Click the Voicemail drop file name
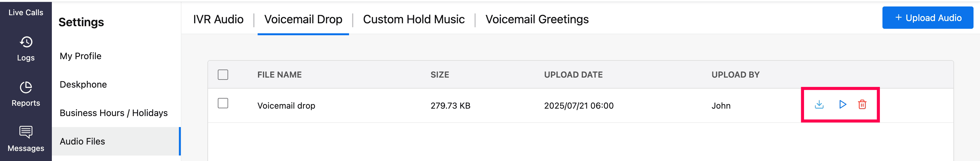Viewport: 980px width, 161px height. (286, 106)
